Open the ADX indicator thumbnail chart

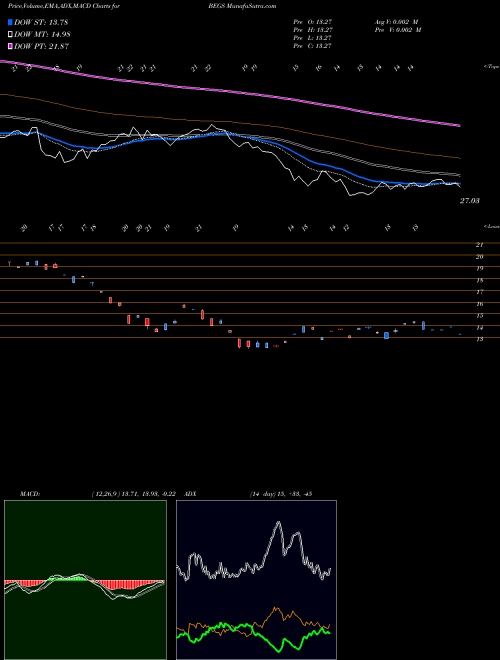coord(256,580)
